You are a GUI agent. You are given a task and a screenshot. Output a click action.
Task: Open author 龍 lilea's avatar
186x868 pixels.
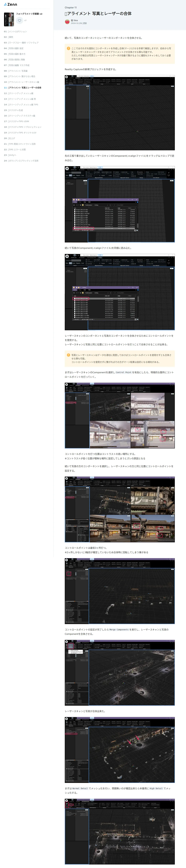[x=67, y=22]
